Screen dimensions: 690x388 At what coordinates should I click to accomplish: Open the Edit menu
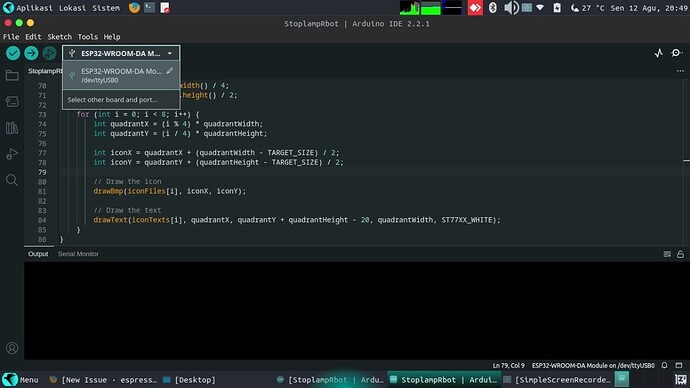33,37
